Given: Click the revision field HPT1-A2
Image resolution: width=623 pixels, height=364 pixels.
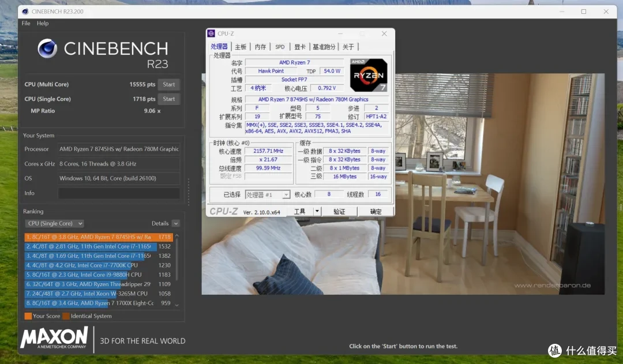Looking at the screenshot, I should point(376,117).
